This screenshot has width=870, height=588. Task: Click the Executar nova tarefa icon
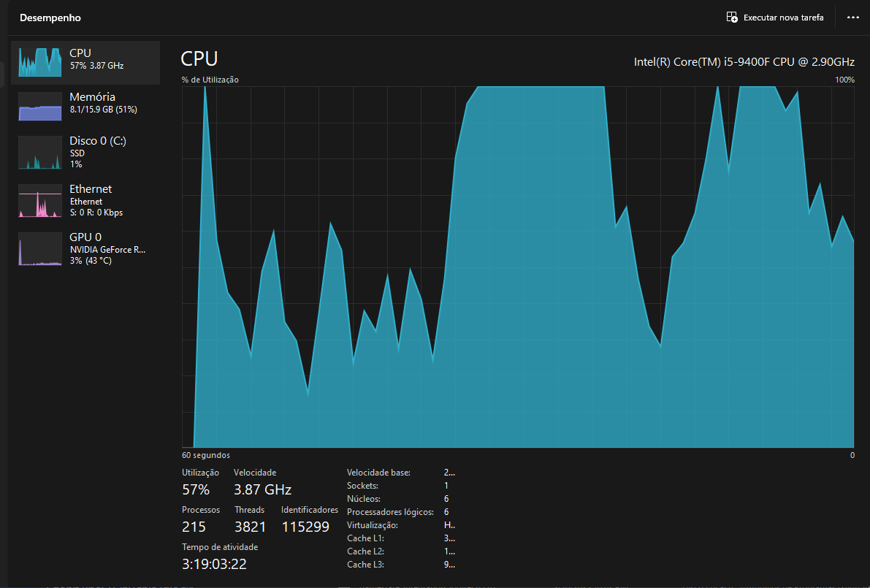tap(731, 17)
